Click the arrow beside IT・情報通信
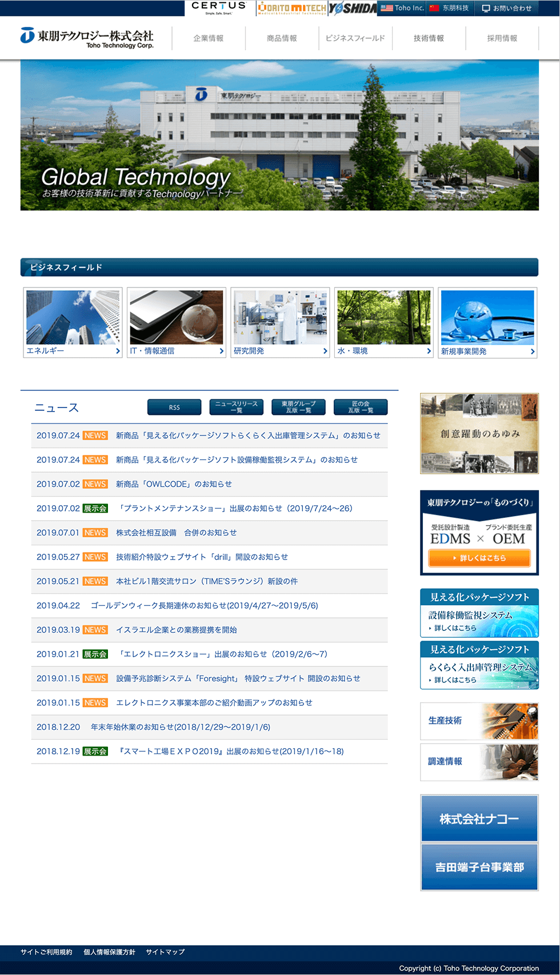Screen dimensions: 560x975 point(222,351)
